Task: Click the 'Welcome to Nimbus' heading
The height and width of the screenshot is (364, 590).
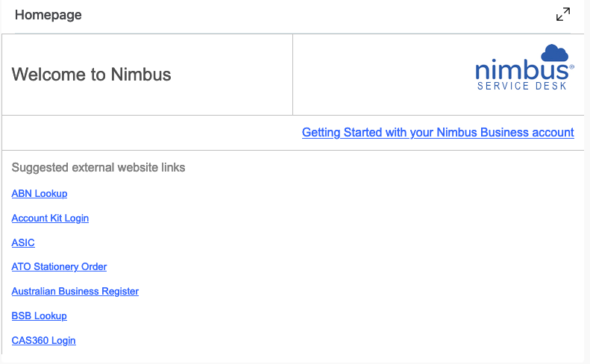Action: [92, 75]
